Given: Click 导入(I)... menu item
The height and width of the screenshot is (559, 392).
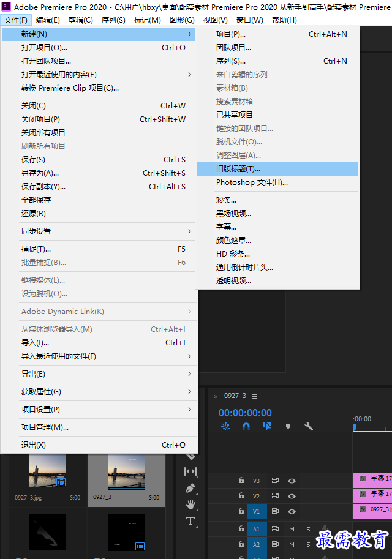Looking at the screenshot, I should (x=98, y=343).
